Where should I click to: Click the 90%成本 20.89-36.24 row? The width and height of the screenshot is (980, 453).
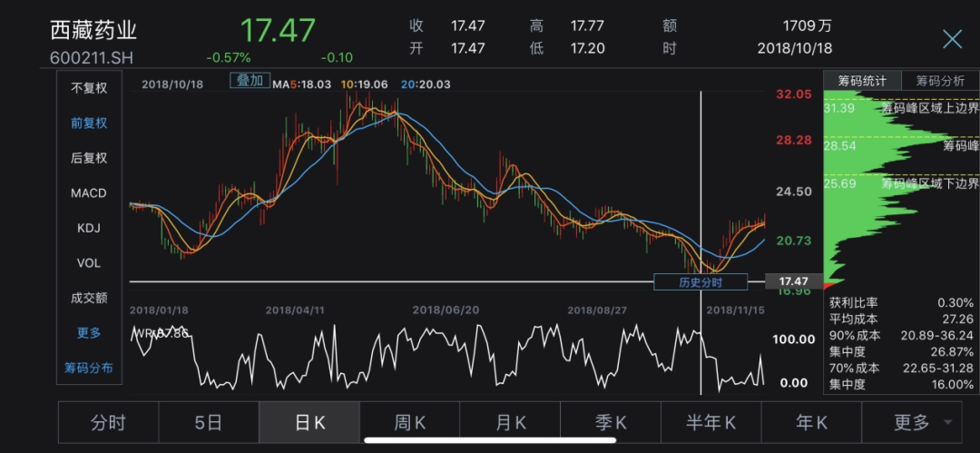(x=901, y=335)
